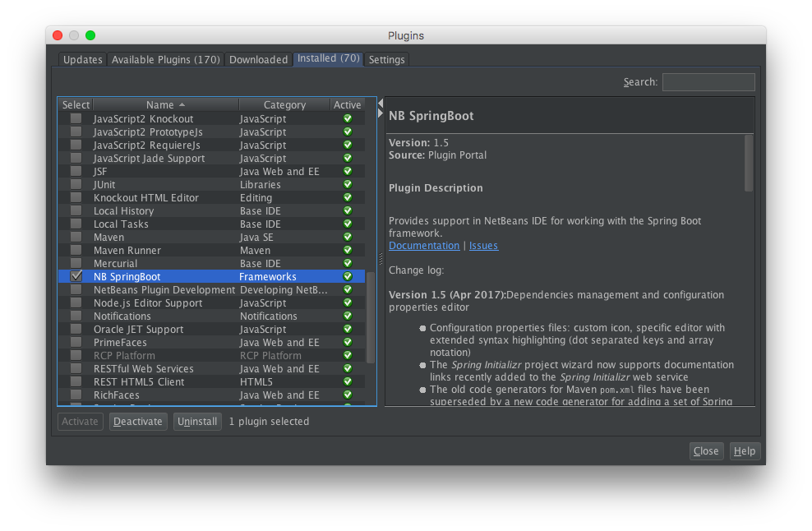Click active icon for JavaScript Jade Support

[348, 158]
